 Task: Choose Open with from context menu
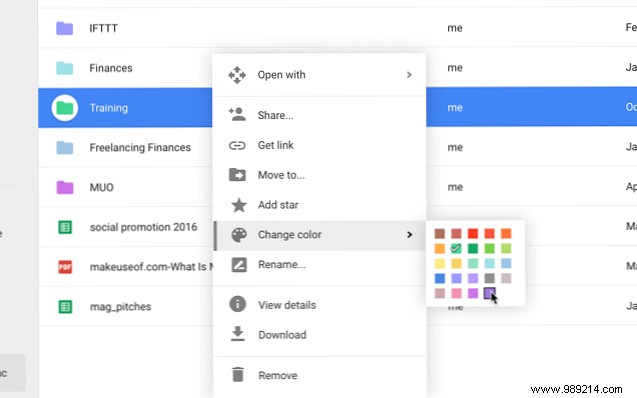pos(319,75)
